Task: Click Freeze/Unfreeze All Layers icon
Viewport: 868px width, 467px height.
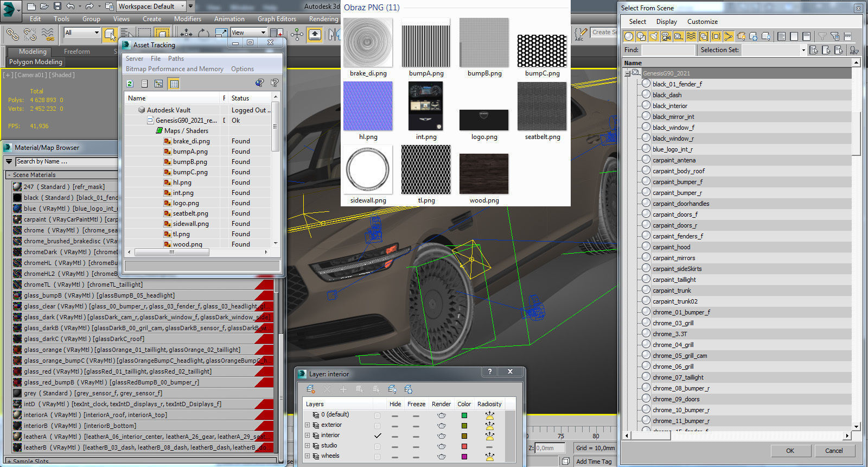Action: [x=409, y=389]
